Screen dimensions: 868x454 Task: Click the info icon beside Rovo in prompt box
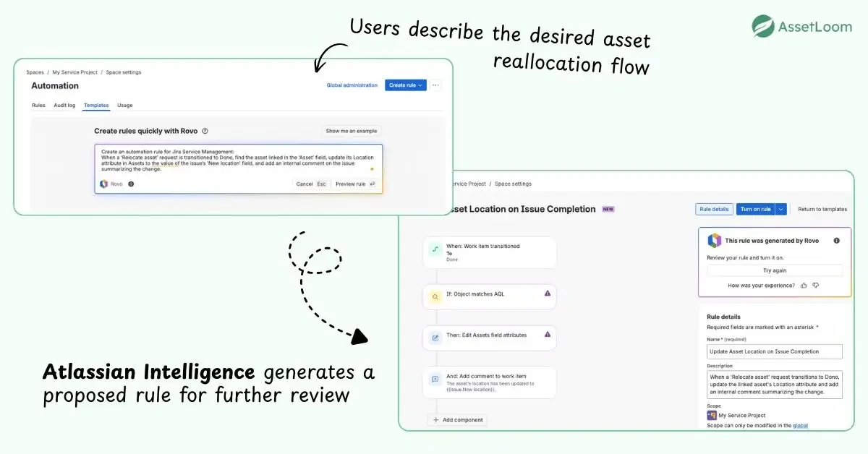point(131,184)
